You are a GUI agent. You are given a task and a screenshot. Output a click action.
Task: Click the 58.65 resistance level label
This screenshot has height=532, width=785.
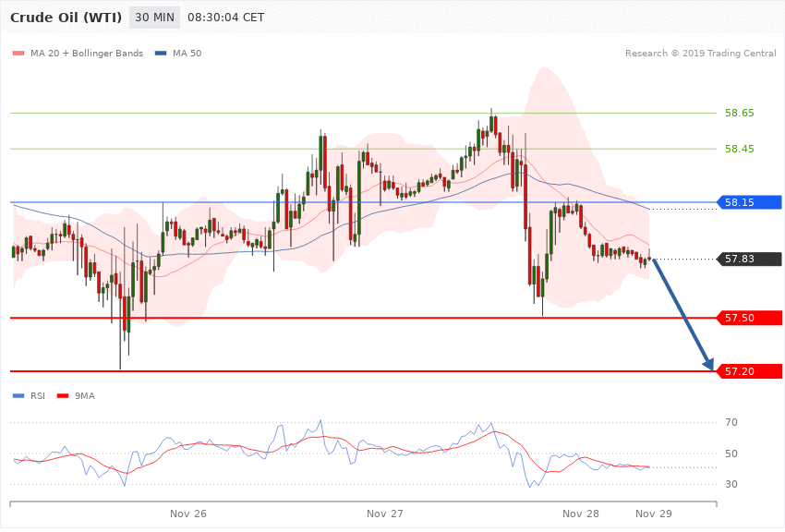[739, 113]
